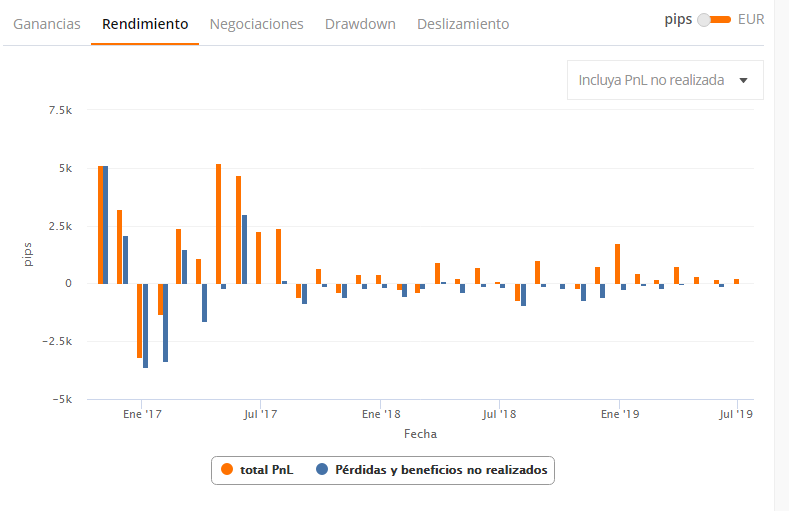Viewport: 789px width, 511px height.
Task: Click the −2.5k y-axis value
Action: point(57,342)
